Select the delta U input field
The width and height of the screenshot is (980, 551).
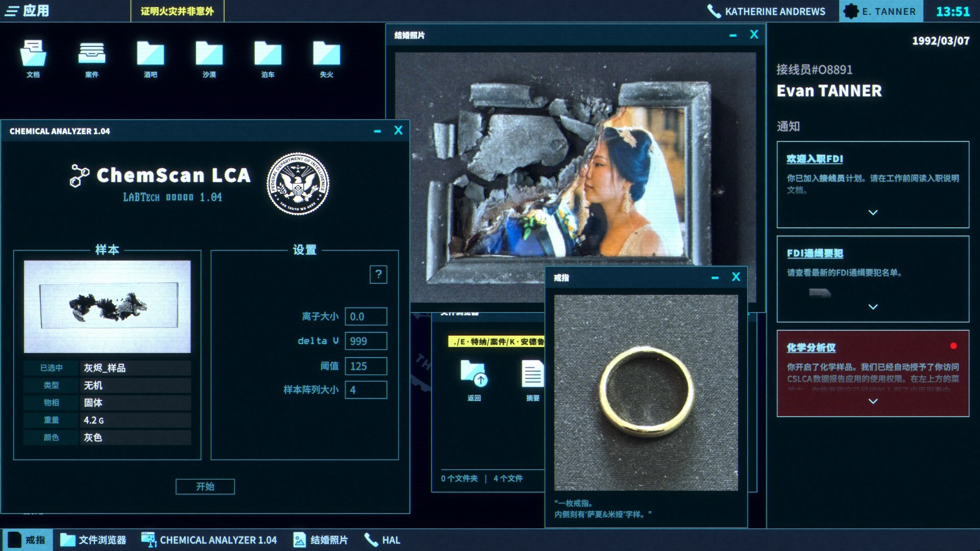tap(367, 340)
